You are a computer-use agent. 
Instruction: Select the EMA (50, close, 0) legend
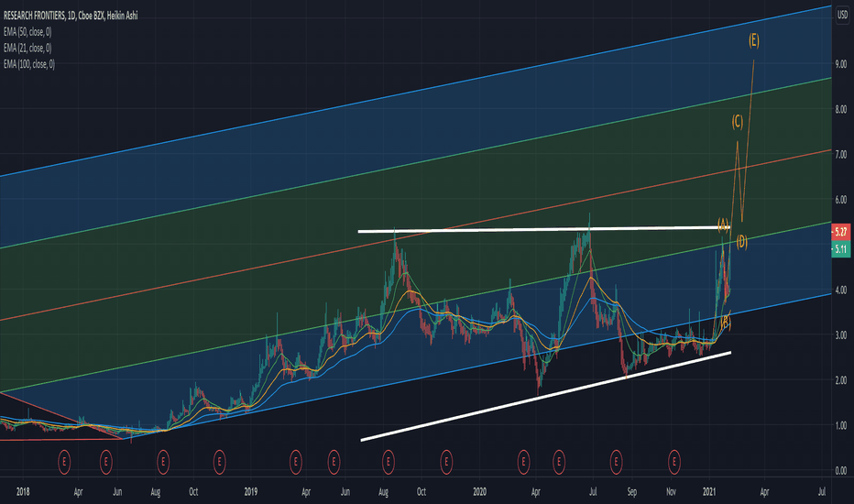tap(27, 32)
